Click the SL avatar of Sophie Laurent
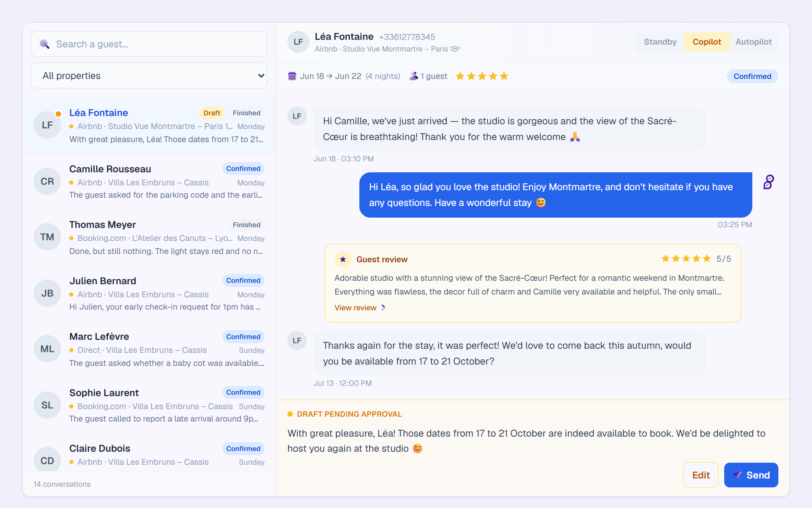812x508 pixels. coord(47,405)
